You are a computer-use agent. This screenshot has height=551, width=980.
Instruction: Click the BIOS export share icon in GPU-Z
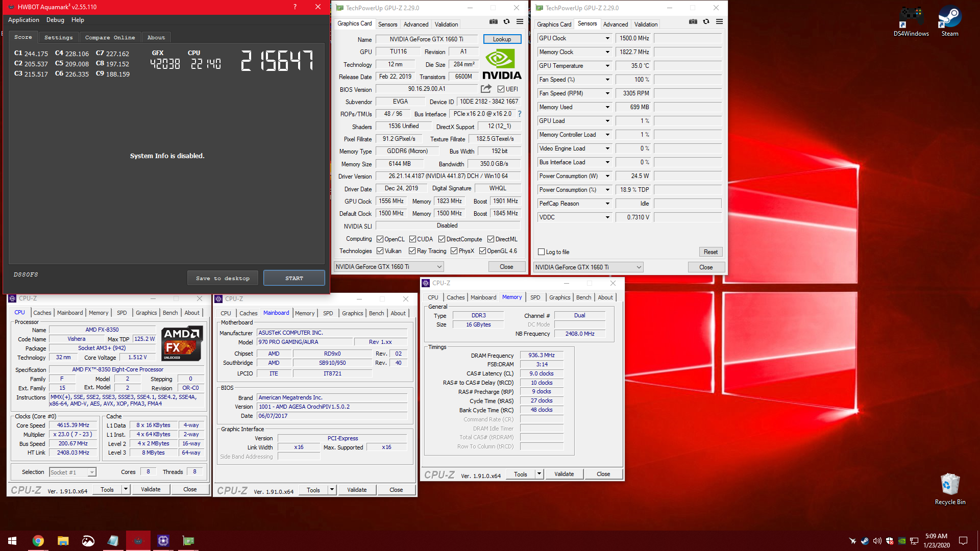(x=486, y=89)
